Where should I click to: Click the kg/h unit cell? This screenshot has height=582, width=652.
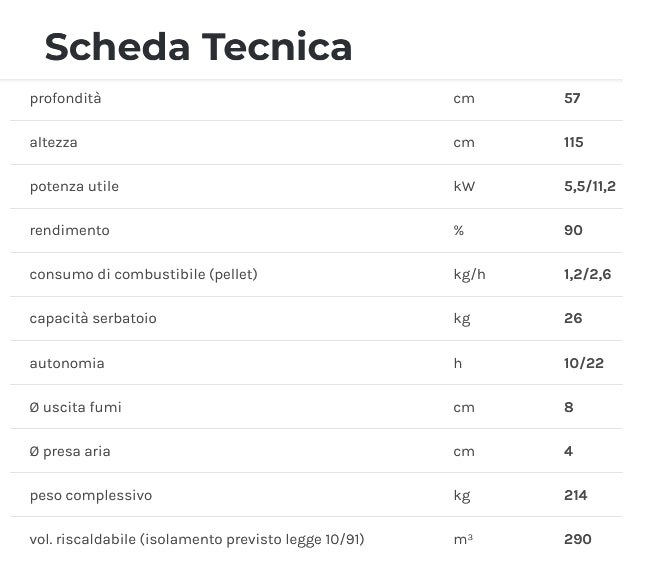coord(469,274)
